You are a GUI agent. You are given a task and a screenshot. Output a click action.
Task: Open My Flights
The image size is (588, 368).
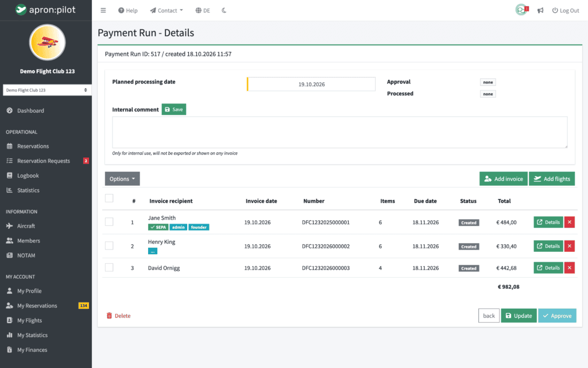pos(29,320)
